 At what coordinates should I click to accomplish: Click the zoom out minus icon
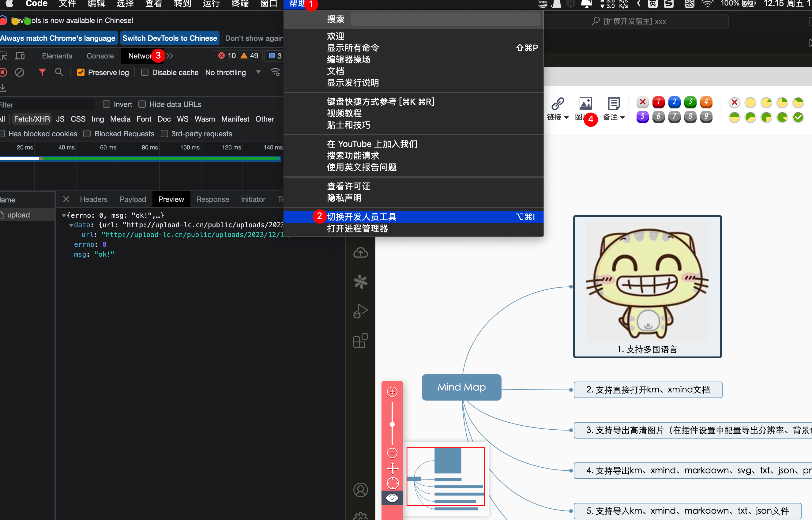pyautogui.click(x=392, y=453)
